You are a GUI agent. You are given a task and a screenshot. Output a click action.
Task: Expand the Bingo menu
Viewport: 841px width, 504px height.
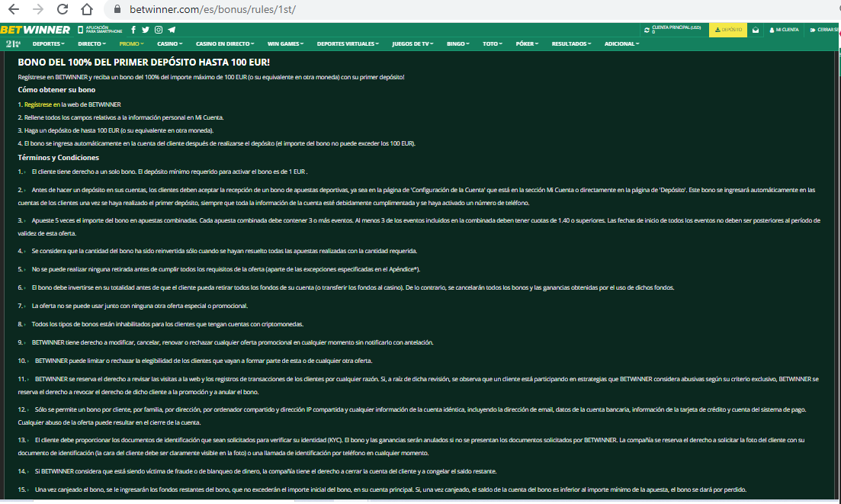(458, 43)
